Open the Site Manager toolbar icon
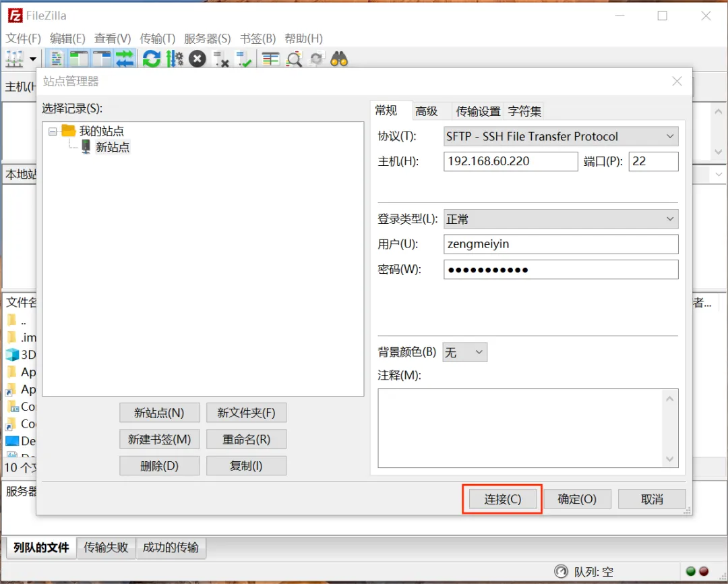This screenshot has width=728, height=584. pyautogui.click(x=14, y=59)
